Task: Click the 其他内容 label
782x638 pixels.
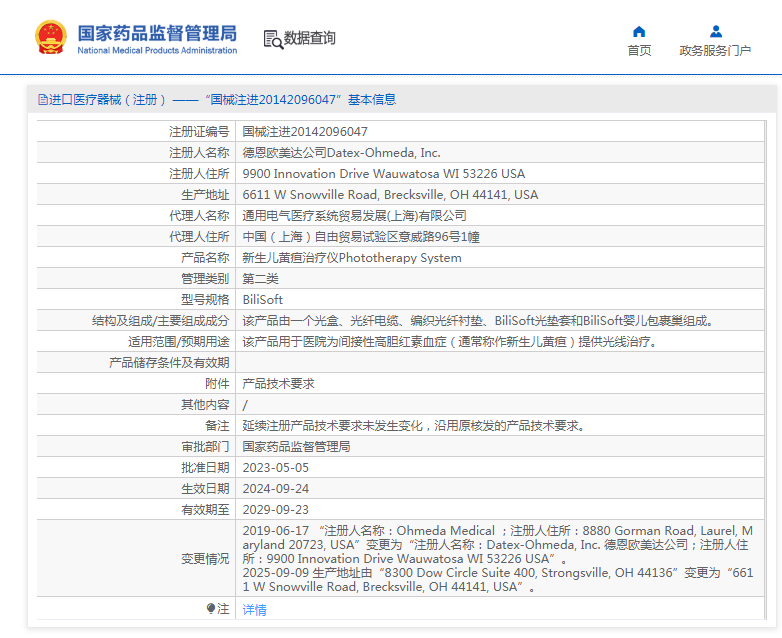Action: [x=205, y=404]
